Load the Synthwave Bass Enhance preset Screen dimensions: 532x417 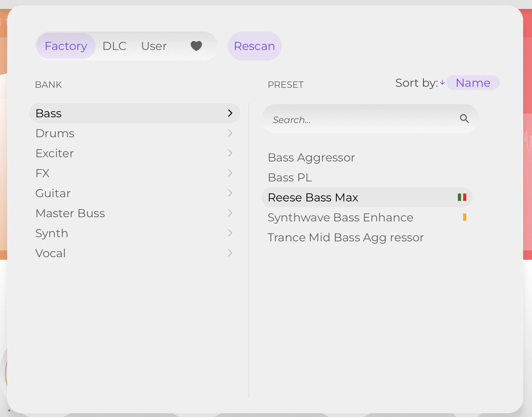point(367,217)
